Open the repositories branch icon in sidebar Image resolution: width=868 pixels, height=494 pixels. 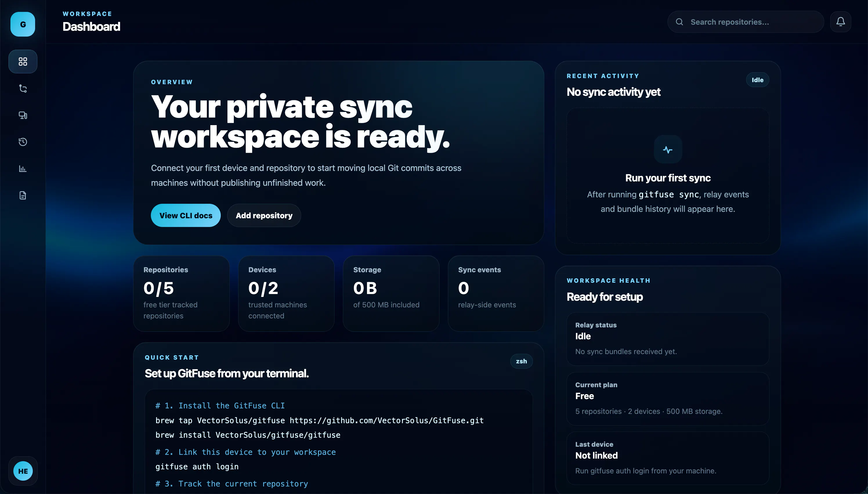23,89
